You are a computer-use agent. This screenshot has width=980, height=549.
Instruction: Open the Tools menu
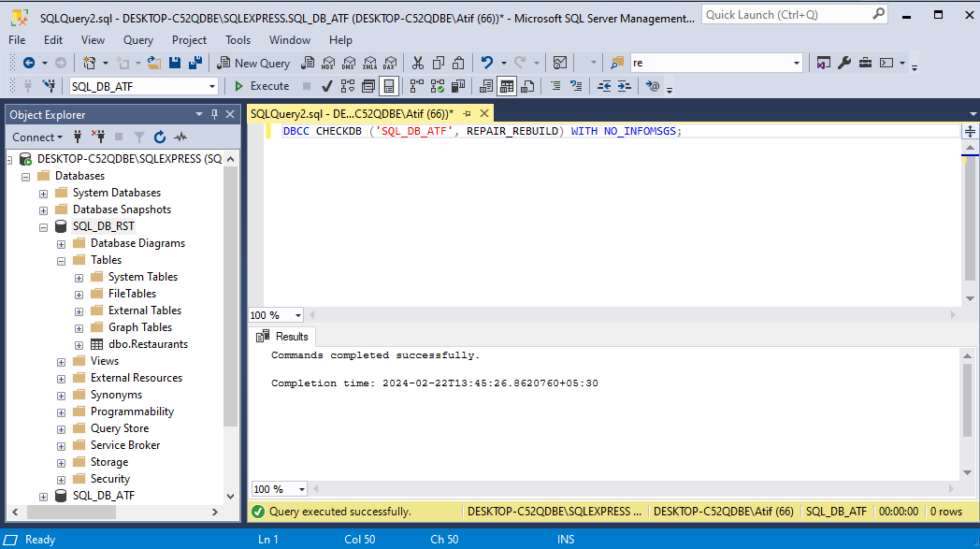(238, 40)
